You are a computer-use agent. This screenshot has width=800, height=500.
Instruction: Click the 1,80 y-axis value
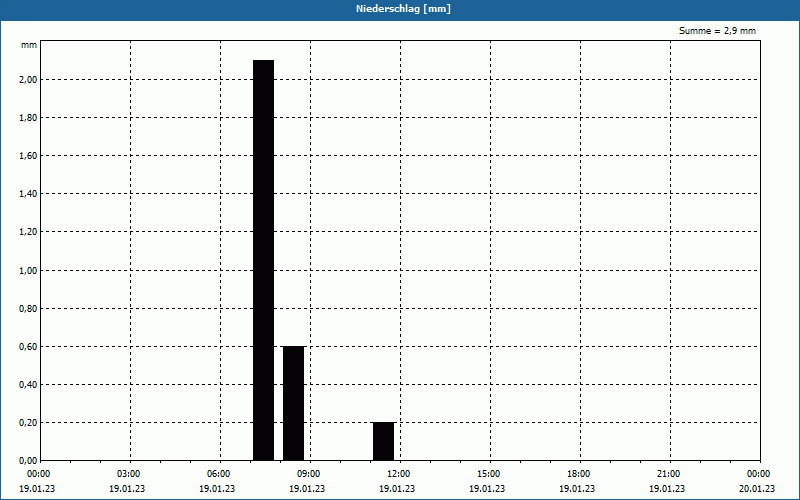(x=28, y=118)
